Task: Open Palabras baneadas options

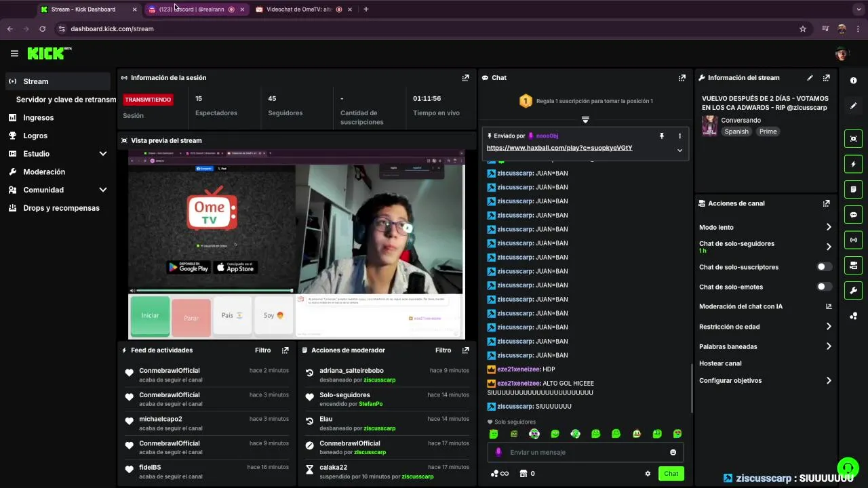Action: coord(828,346)
